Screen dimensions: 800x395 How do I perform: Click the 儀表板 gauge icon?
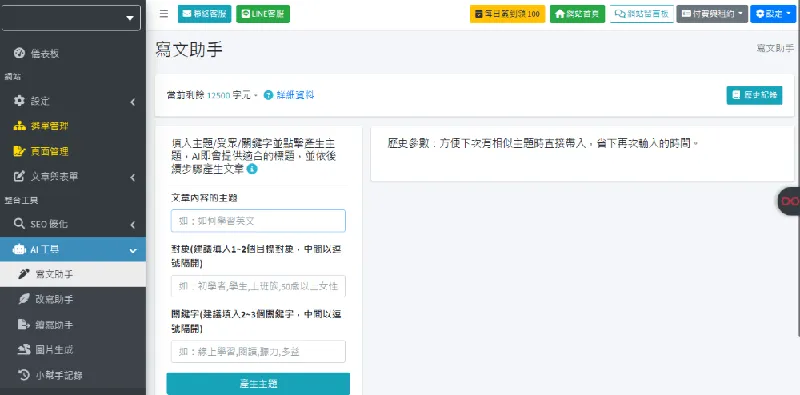tap(19, 53)
